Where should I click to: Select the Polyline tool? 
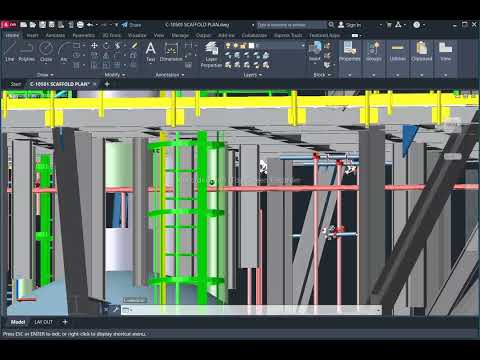pyautogui.click(x=26, y=52)
